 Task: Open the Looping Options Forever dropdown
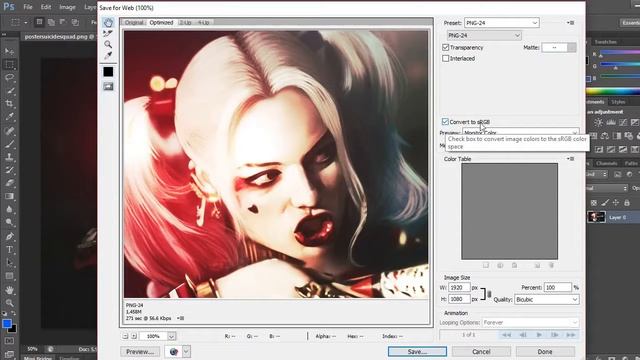(x=530, y=322)
